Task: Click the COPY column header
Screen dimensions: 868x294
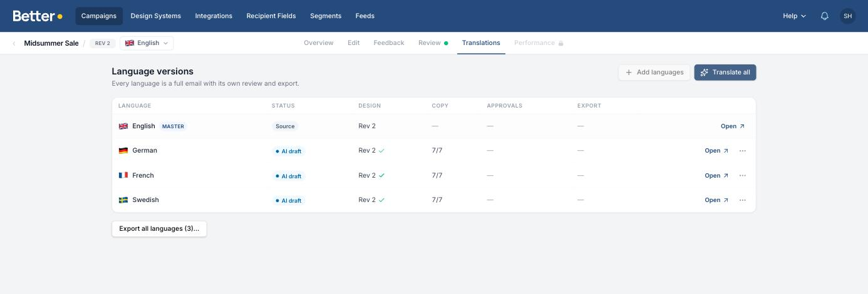Action: [x=440, y=106]
